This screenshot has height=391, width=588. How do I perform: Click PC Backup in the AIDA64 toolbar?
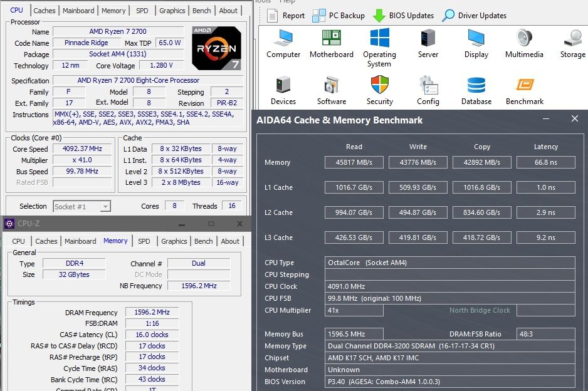[x=339, y=16]
